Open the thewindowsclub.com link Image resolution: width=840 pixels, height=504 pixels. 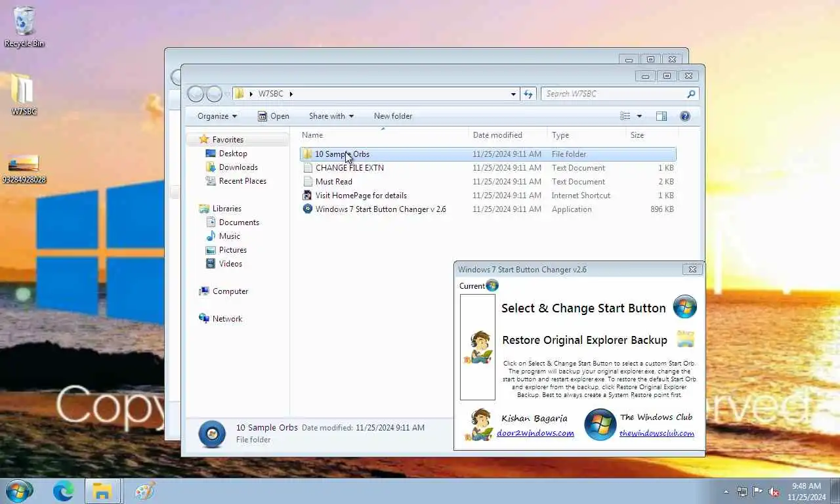657,433
